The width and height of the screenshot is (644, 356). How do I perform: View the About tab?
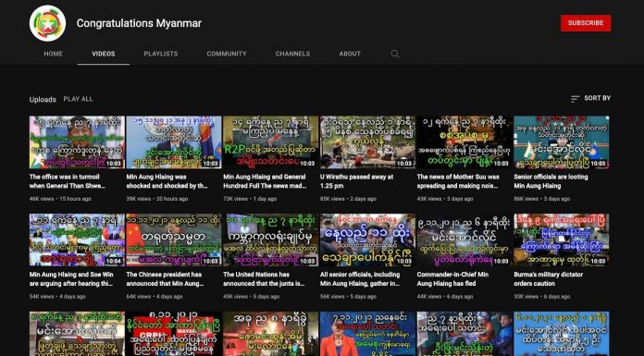pyautogui.click(x=350, y=54)
